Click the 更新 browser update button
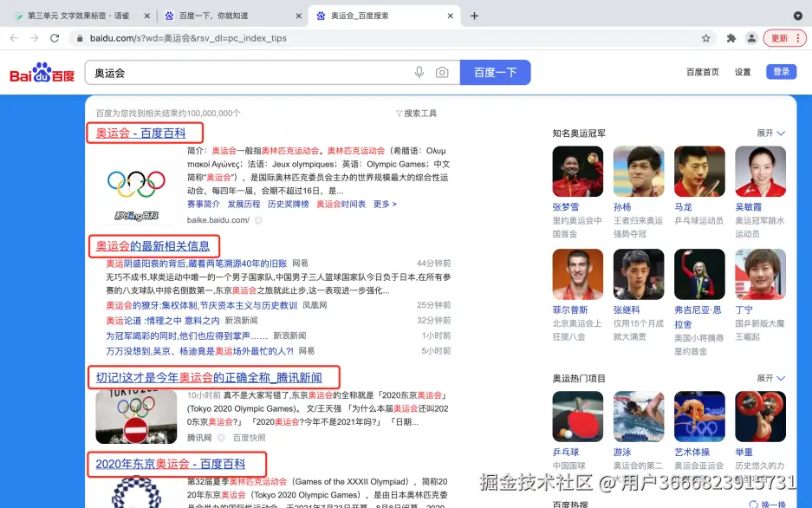 (779, 38)
